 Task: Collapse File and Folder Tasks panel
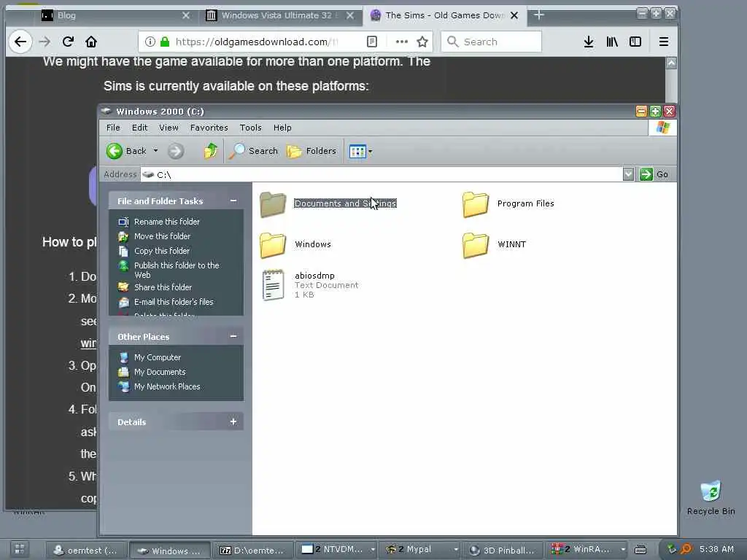[x=233, y=201]
